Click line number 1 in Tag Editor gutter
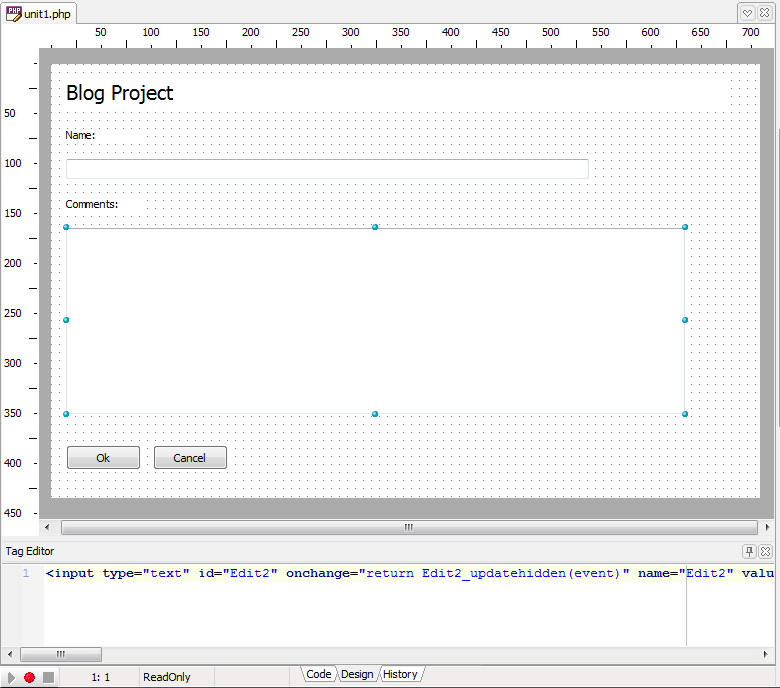This screenshot has height=688, width=780. pyautogui.click(x=26, y=574)
